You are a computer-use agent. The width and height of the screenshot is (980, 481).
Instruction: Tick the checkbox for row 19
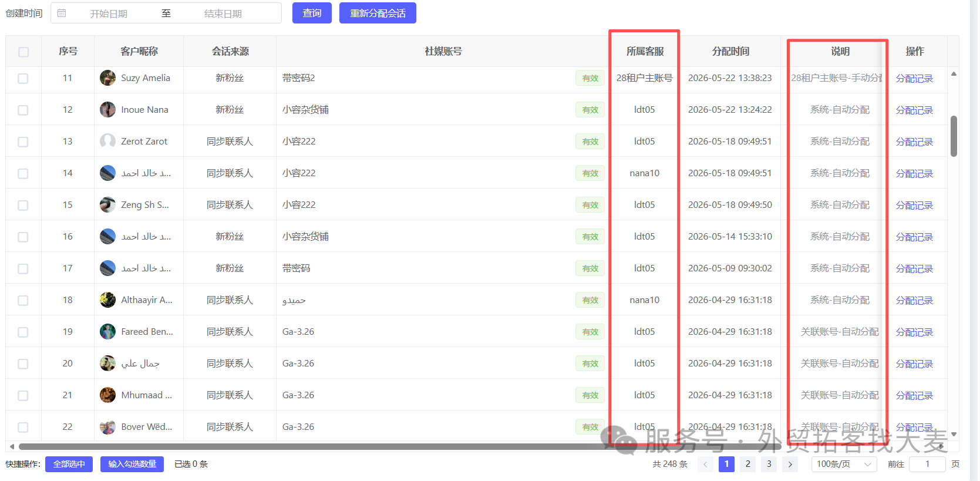click(23, 332)
